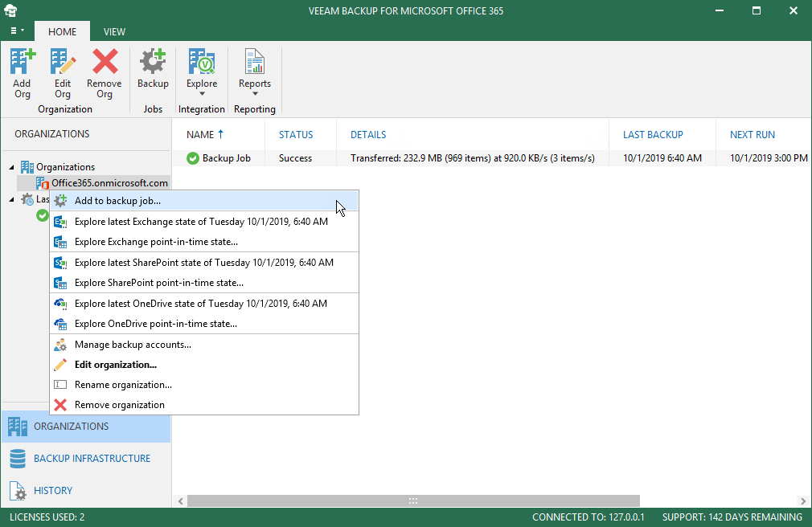This screenshot has width=812, height=527.
Task: Open the Reports icon in ribbon
Action: (x=254, y=61)
